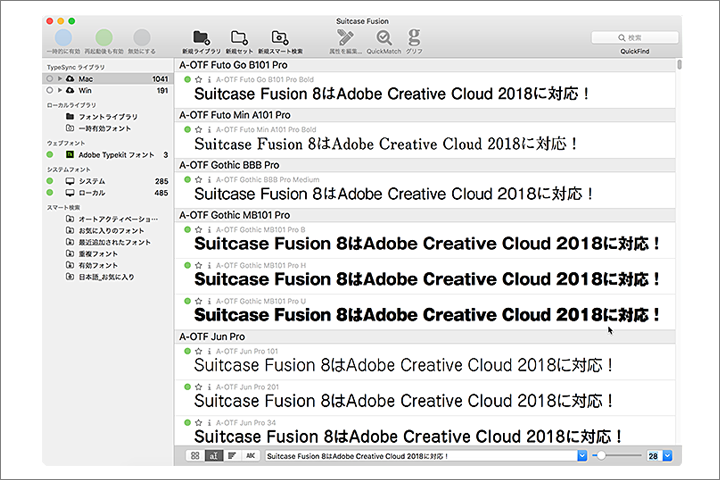
Task: Switch to QuickType preview mode
Action: coord(214,456)
